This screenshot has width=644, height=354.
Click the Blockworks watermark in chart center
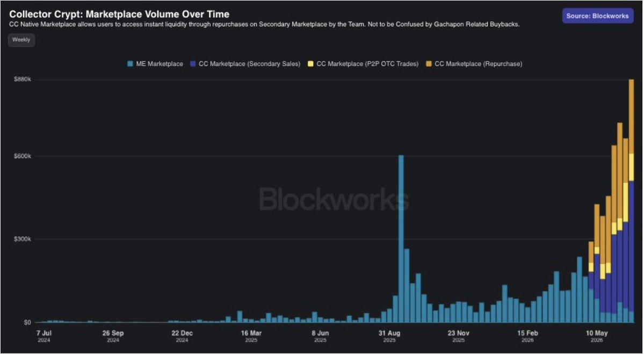pyautogui.click(x=334, y=199)
